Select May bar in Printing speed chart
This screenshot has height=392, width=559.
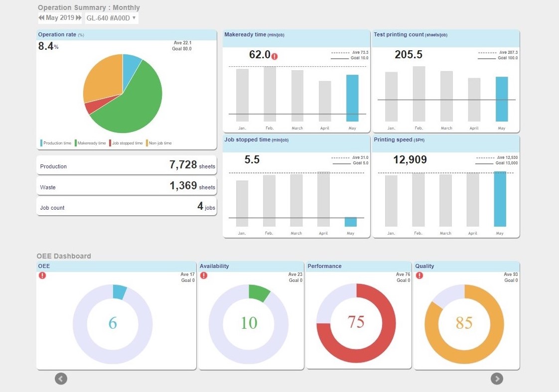pos(500,199)
